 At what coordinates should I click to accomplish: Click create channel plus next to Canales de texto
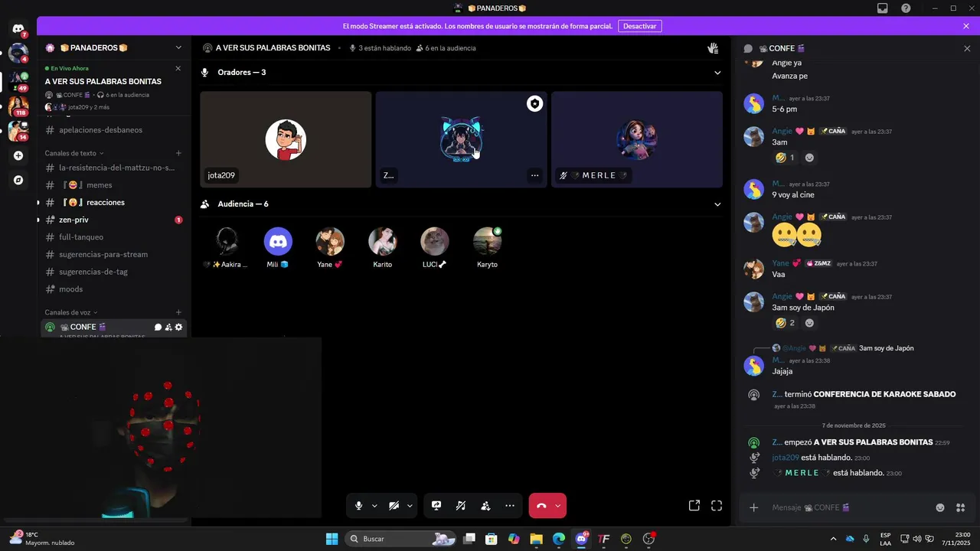click(x=178, y=153)
